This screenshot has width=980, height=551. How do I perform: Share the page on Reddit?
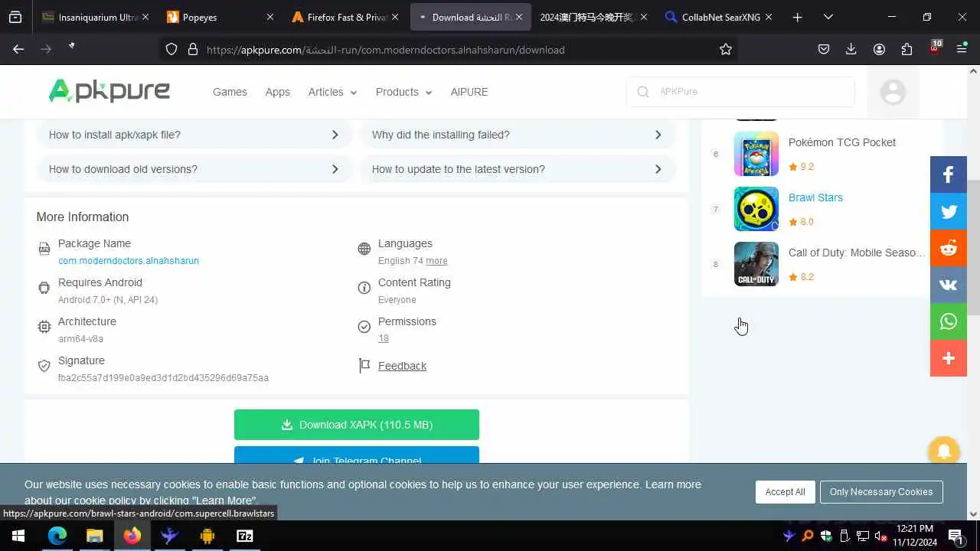point(949,248)
